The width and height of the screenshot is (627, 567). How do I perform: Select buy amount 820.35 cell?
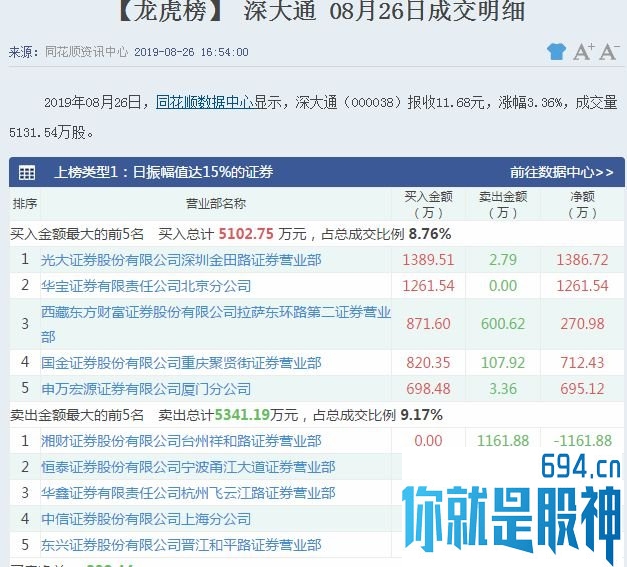(428, 363)
